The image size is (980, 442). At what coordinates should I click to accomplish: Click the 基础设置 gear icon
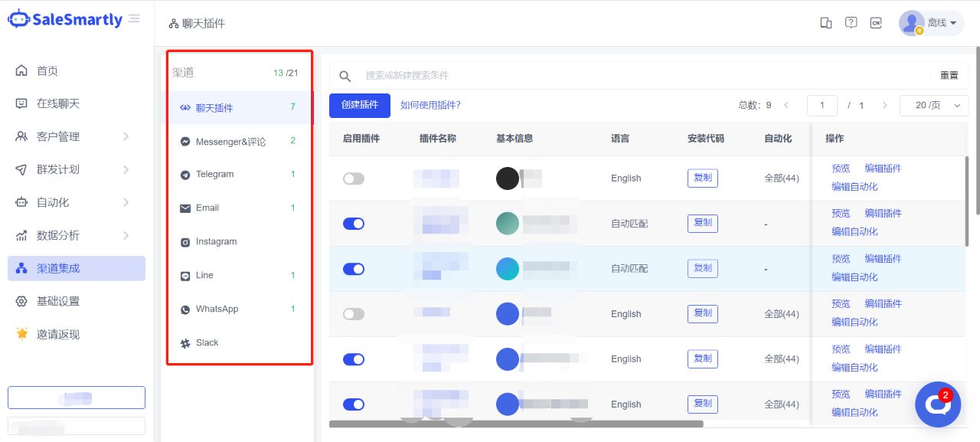pos(21,301)
